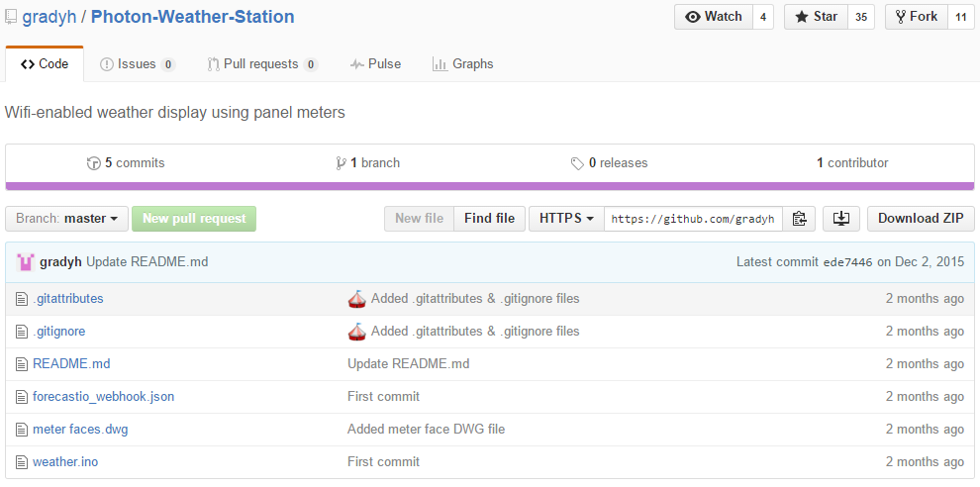Click the purple language bar
Image resolution: width=980 pixels, height=487 pixels.
pyautogui.click(x=490, y=186)
